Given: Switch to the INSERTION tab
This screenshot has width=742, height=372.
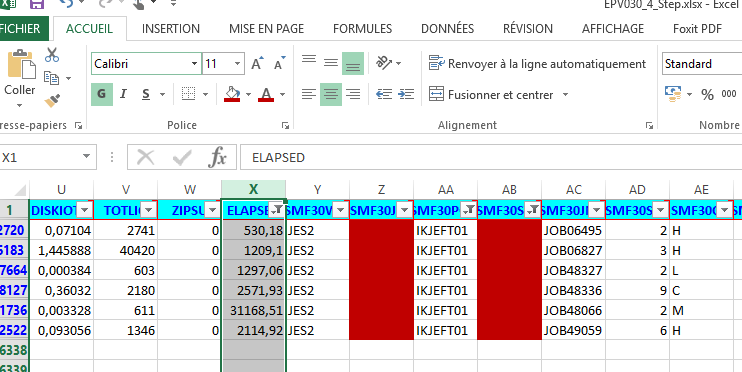Looking at the screenshot, I should click(x=171, y=29).
